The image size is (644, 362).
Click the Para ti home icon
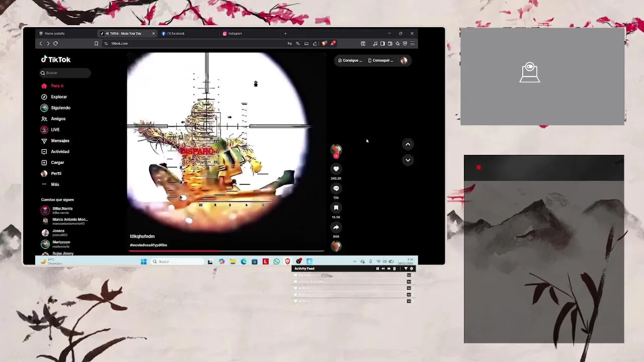click(x=44, y=86)
